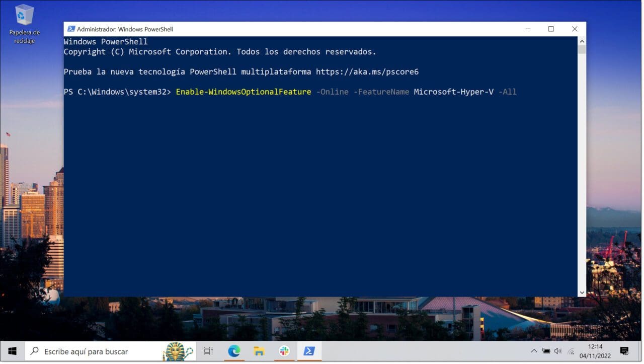This screenshot has width=644, height=364.
Task: Click the Copyright (C) Microsoft Corporation line
Action: pyautogui.click(x=220, y=52)
